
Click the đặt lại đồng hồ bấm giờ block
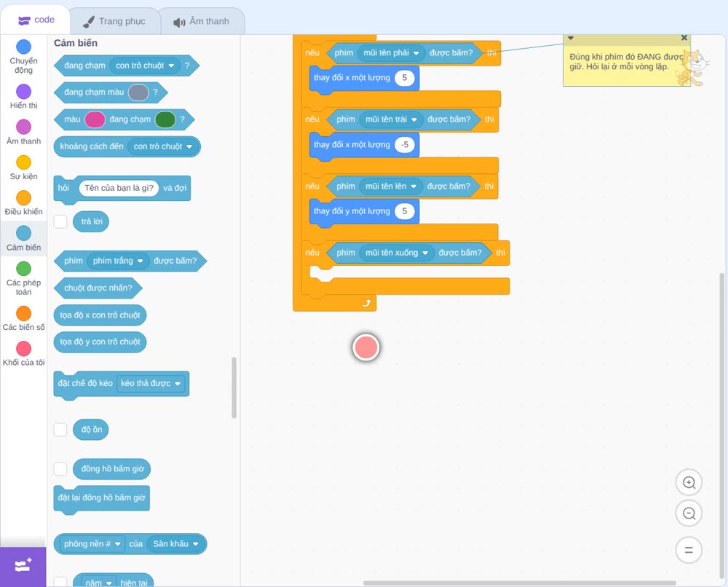coord(102,499)
